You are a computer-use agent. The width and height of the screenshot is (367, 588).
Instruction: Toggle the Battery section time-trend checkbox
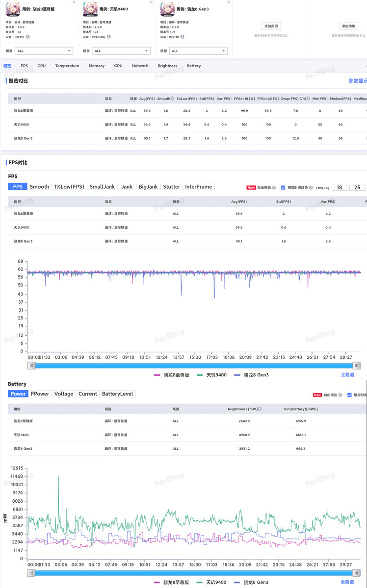pyautogui.click(x=349, y=395)
